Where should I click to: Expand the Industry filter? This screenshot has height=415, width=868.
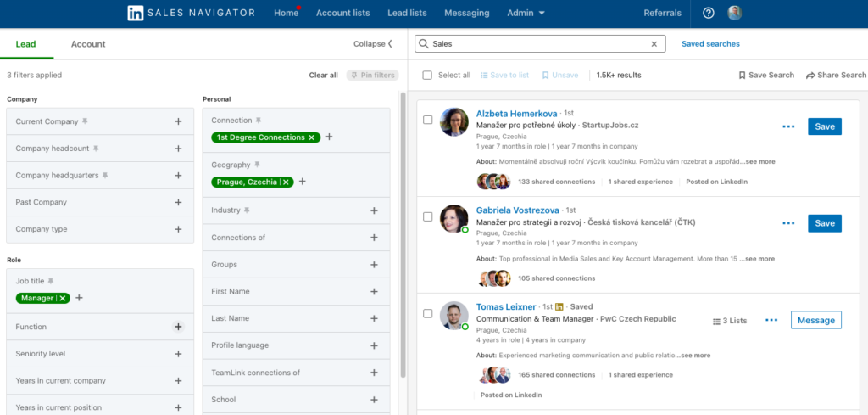point(374,210)
